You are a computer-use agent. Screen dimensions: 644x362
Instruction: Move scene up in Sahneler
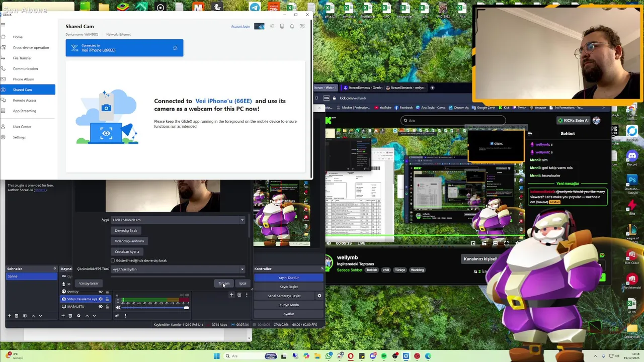coord(33,316)
